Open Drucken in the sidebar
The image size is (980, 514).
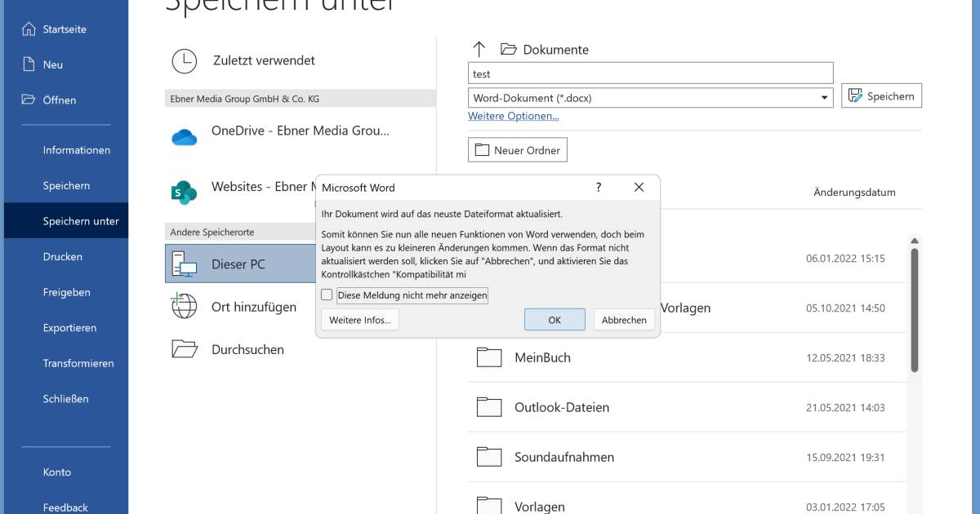[x=63, y=256]
